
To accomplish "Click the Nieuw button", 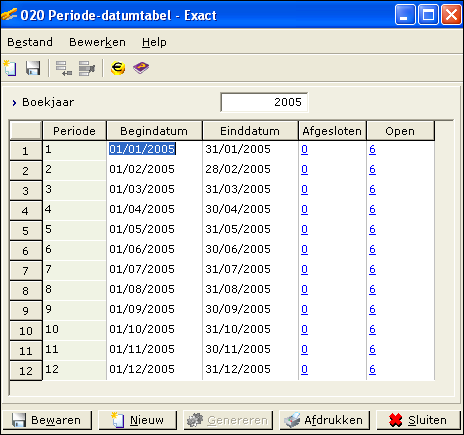I will [x=138, y=420].
